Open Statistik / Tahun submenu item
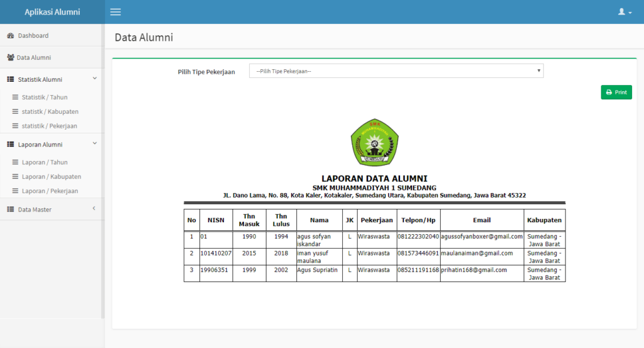This screenshot has height=348, width=644. tap(44, 98)
